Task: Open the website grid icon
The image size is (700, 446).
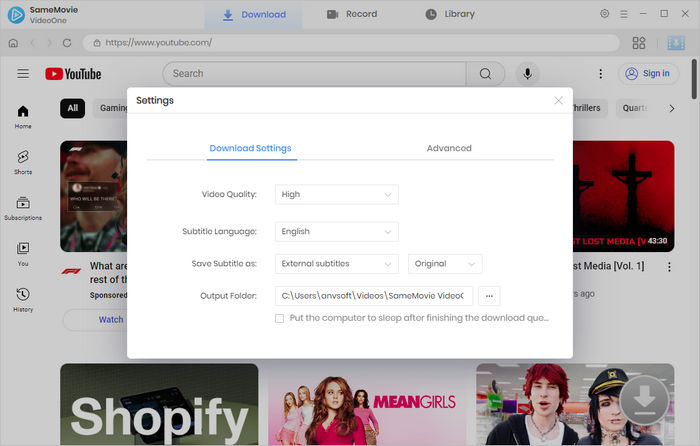Action: click(639, 43)
